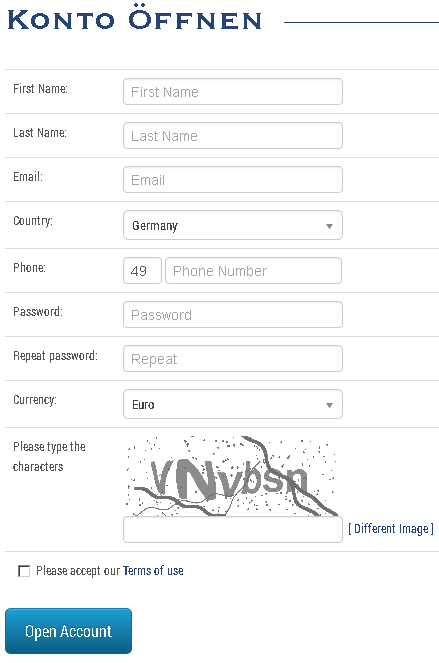Screen dimensions: 439x663
Task: Open the Country dropdown showing Germany
Action: click(x=233, y=225)
